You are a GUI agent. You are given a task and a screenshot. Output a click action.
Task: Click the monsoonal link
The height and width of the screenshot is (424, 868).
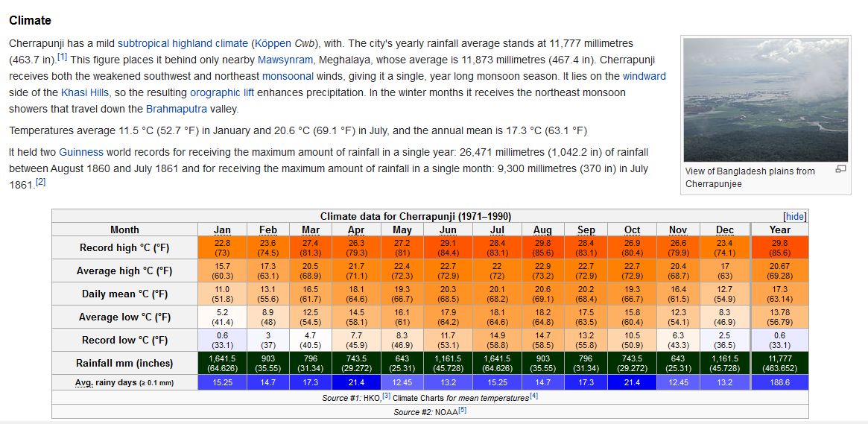(288, 77)
